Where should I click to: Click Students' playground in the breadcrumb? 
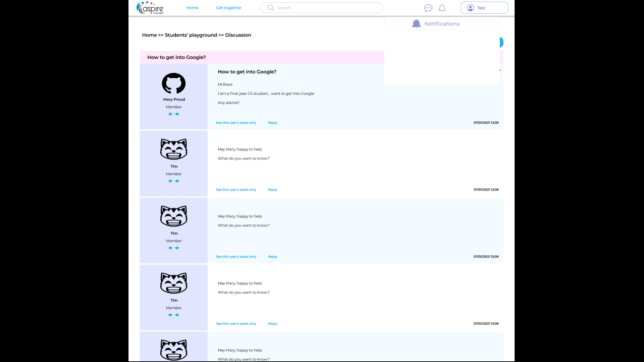(191, 35)
